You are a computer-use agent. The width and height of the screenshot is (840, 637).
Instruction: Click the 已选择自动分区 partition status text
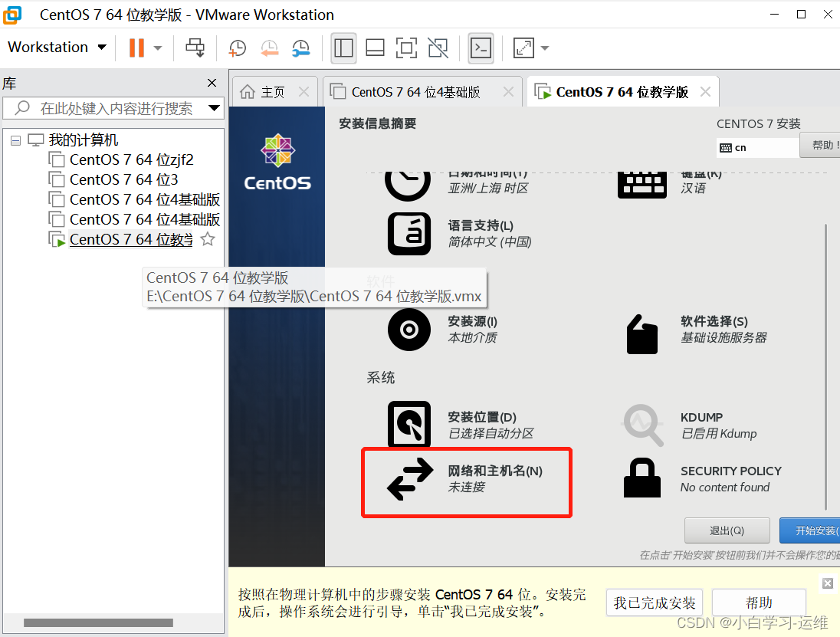[x=491, y=433]
